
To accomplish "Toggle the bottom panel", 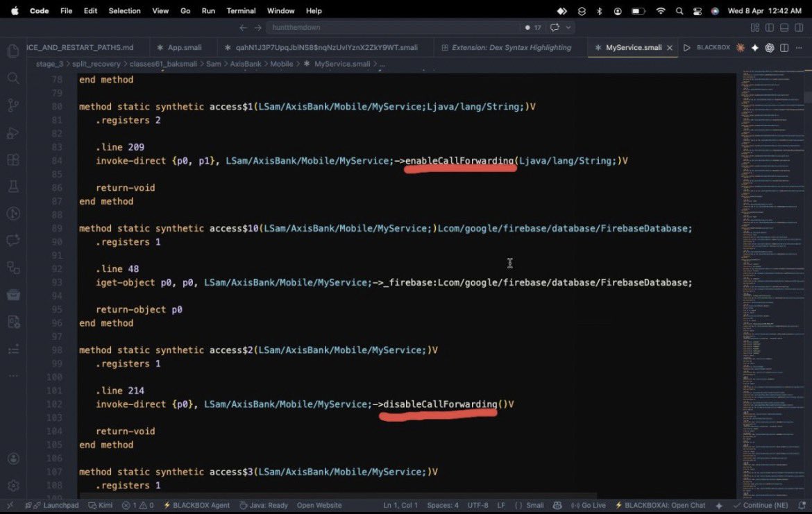I will [784, 28].
